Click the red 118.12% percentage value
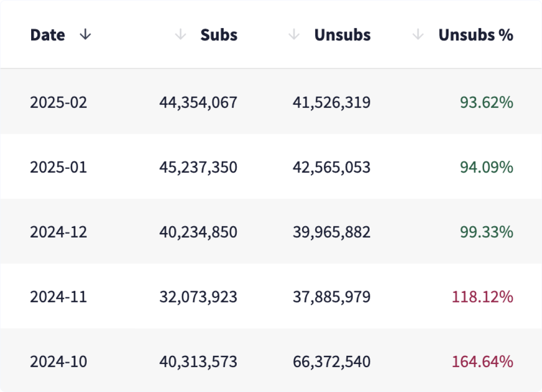 482,297
